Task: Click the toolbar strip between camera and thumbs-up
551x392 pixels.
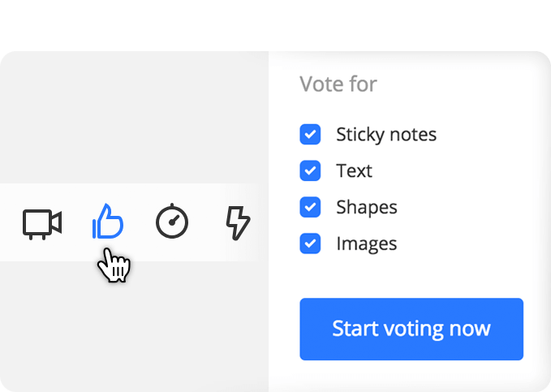Action: pos(77,222)
